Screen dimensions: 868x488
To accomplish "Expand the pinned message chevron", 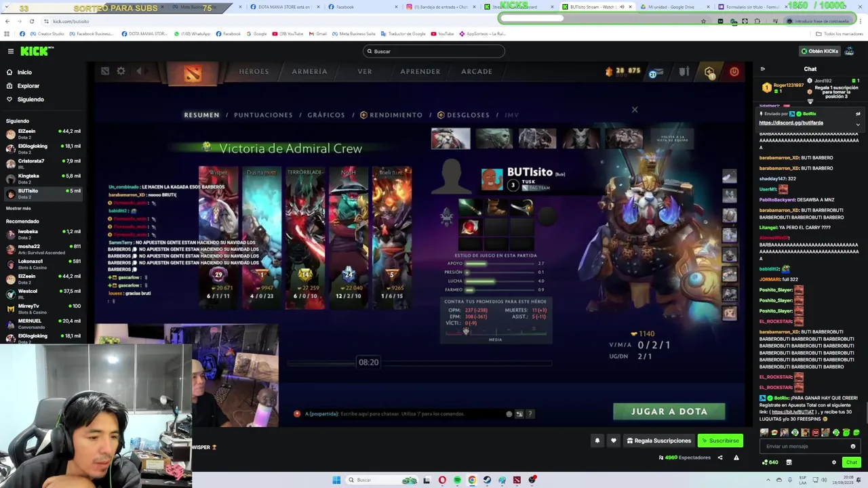I will click(858, 124).
